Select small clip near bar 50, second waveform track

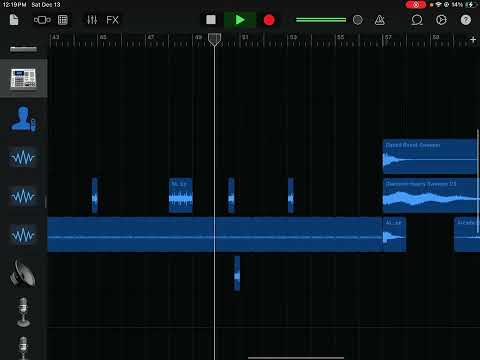[231, 195]
